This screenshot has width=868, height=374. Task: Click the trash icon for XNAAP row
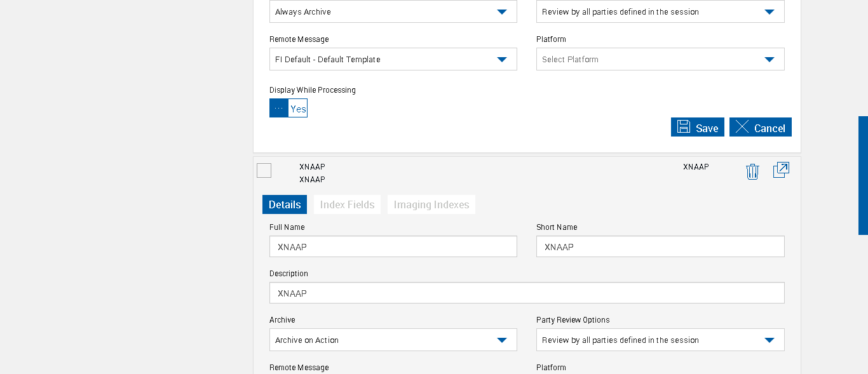pyautogui.click(x=752, y=171)
